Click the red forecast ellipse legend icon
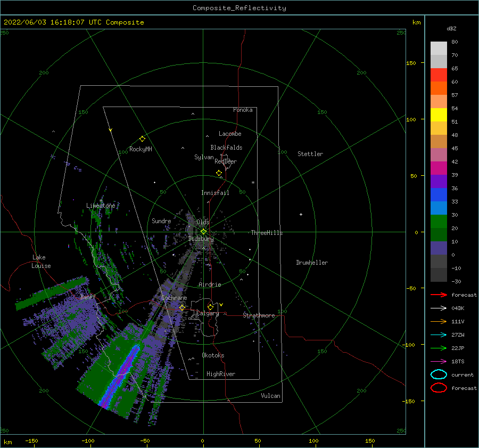Screen dimensions: 479x448 click(x=439, y=388)
